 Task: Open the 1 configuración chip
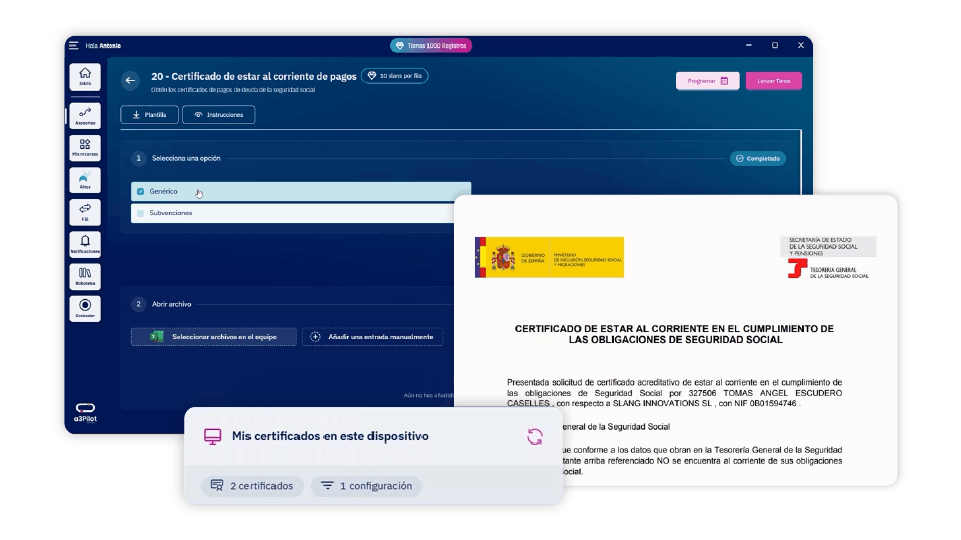pos(367,486)
